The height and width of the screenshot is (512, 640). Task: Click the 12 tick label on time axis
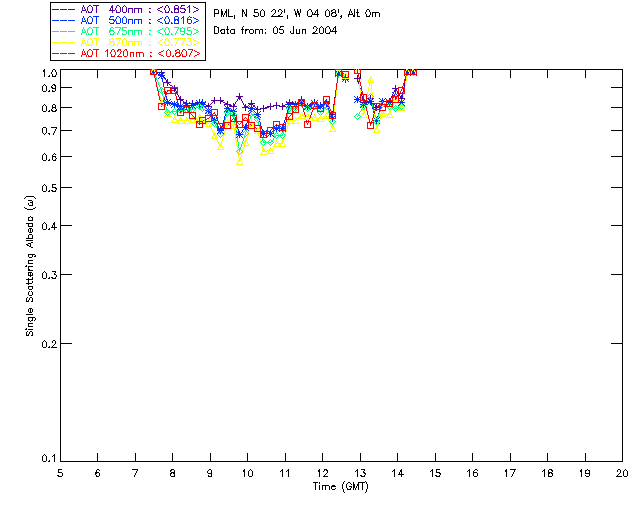322,473
